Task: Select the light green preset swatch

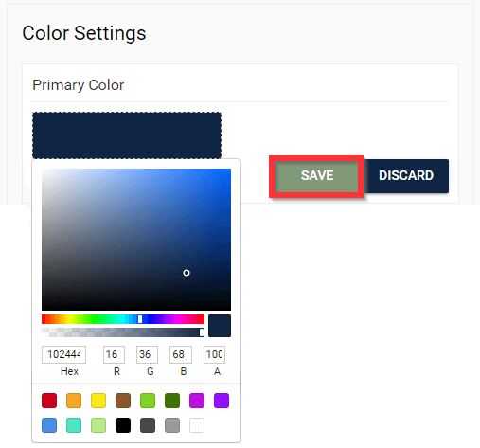Action: click(148, 401)
